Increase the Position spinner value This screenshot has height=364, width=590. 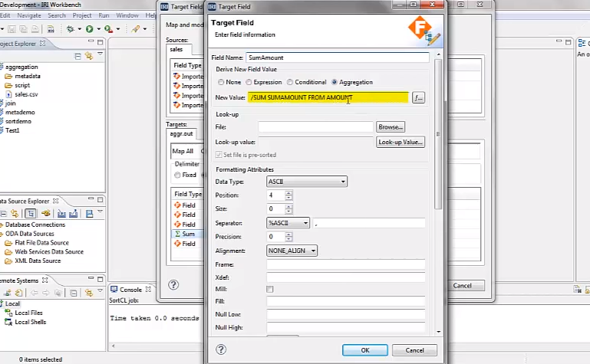(288, 193)
